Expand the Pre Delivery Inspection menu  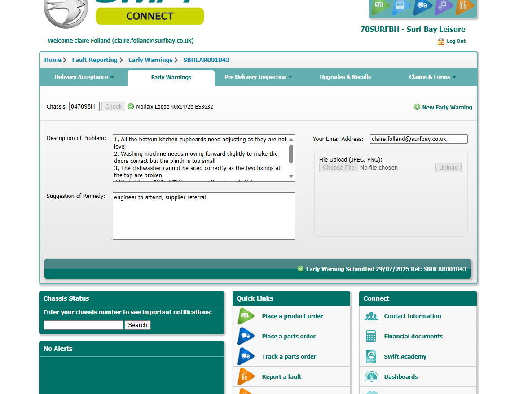point(258,77)
